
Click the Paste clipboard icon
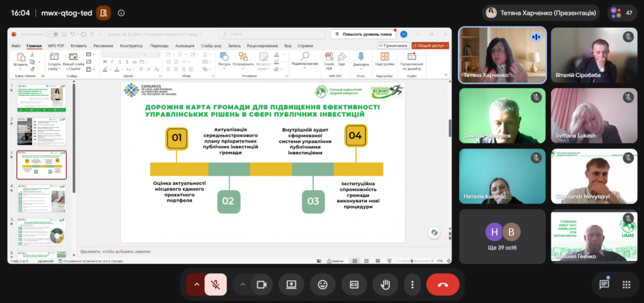tap(21, 57)
